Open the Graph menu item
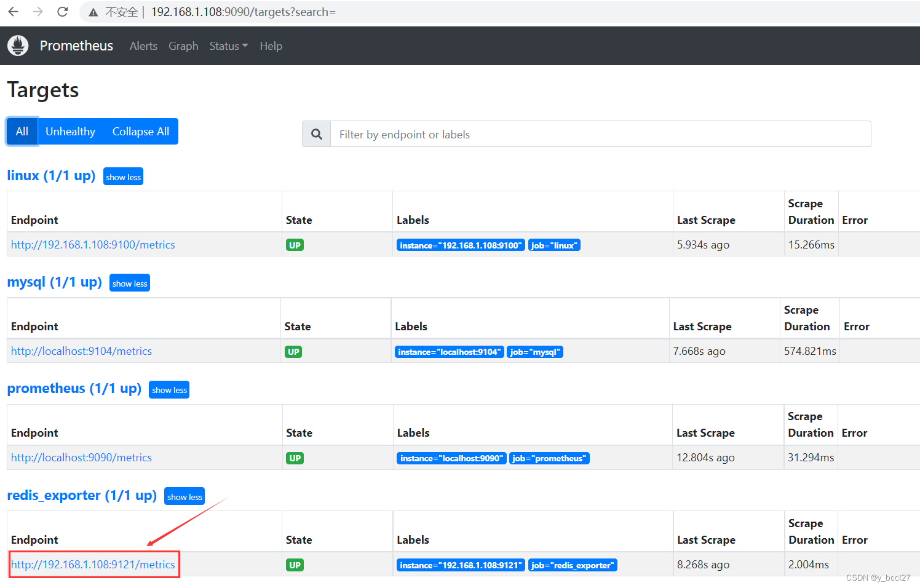 pos(183,46)
